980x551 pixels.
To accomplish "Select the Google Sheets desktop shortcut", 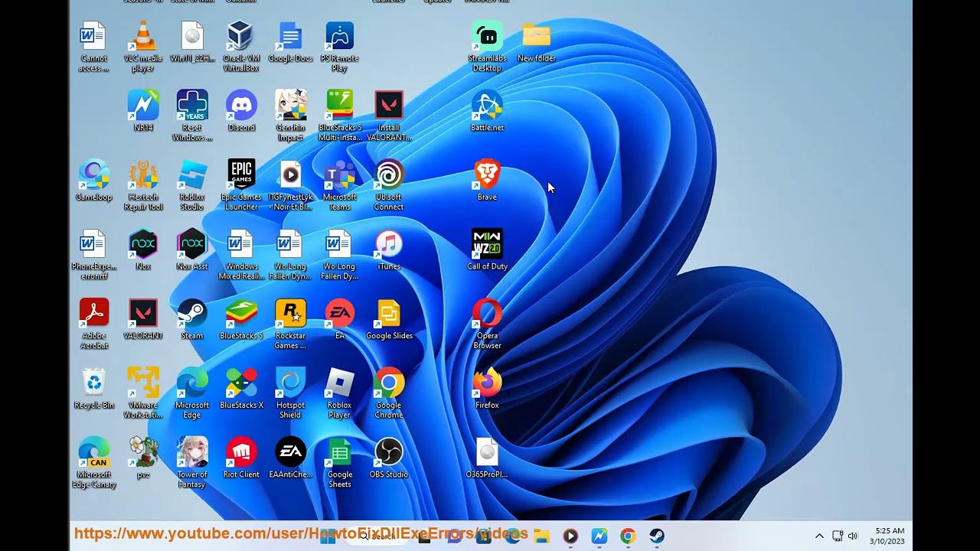I will [x=339, y=463].
